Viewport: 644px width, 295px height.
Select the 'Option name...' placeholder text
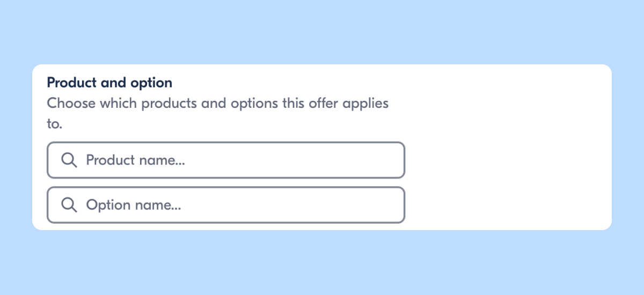pos(134,205)
